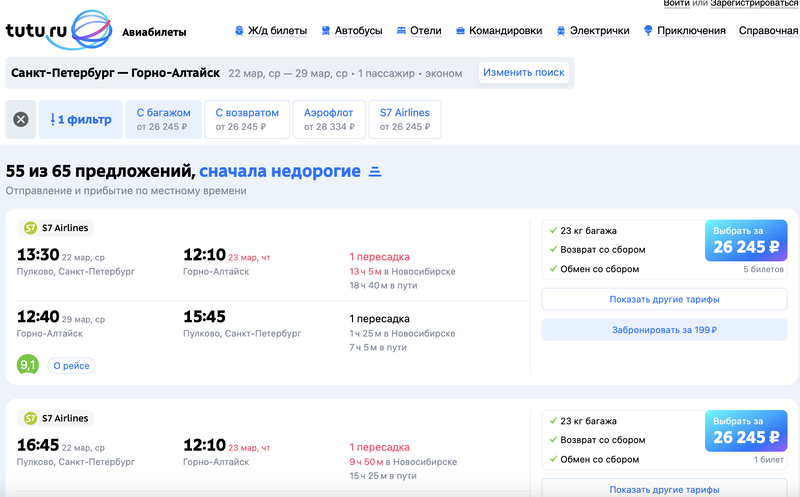Viewport: 800px width, 497px height.
Task: Toggle the С багажом filter chip
Action: click(x=163, y=119)
